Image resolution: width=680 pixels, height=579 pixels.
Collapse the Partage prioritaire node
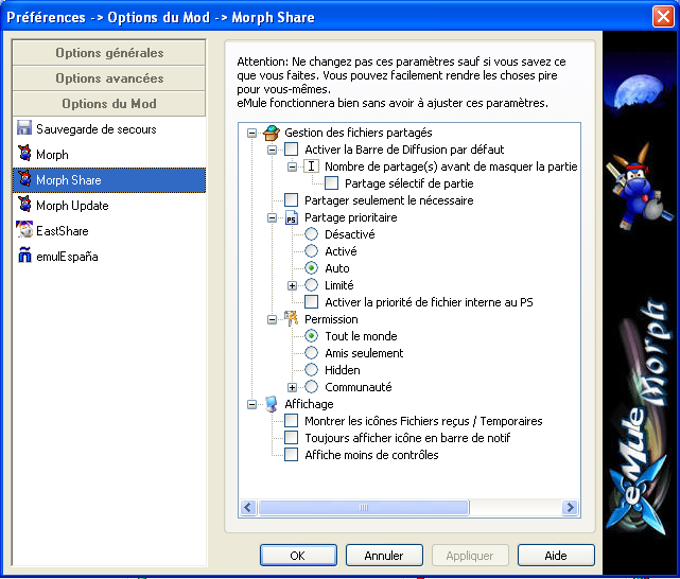click(x=272, y=218)
